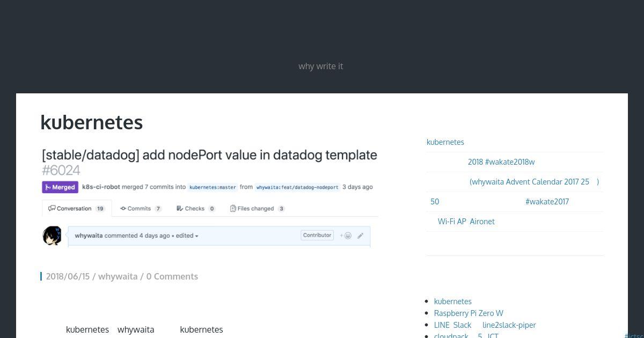The height and width of the screenshot is (338, 644).
Task: Click the Conversation speech bubble icon
Action: click(x=52, y=208)
